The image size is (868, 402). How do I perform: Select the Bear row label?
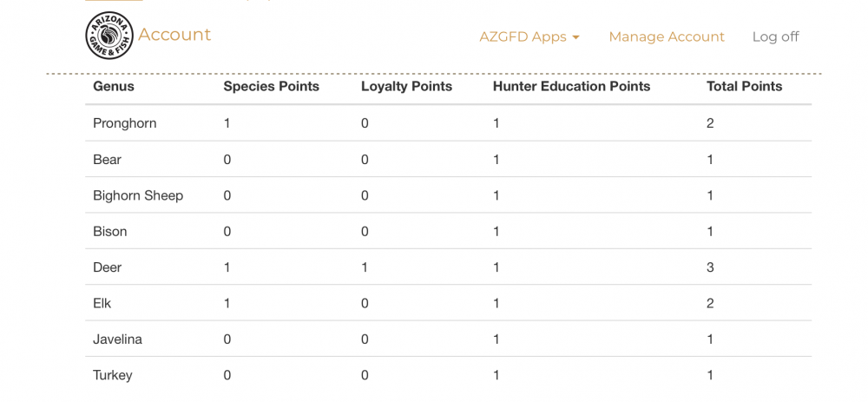coord(108,160)
